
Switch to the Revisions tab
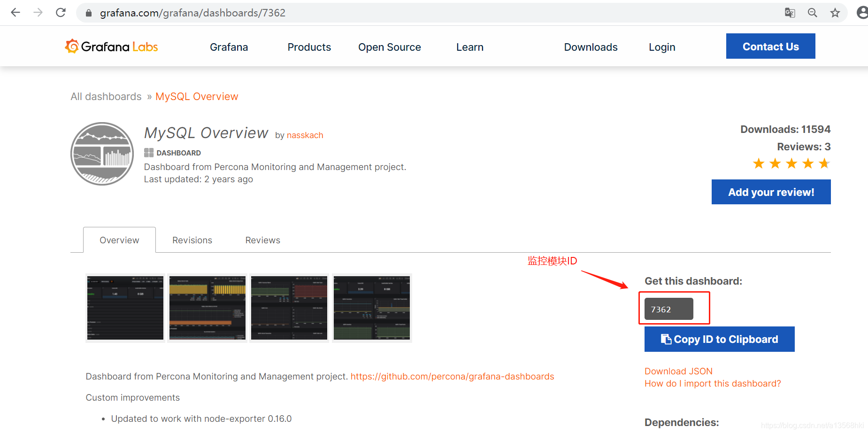coord(192,240)
